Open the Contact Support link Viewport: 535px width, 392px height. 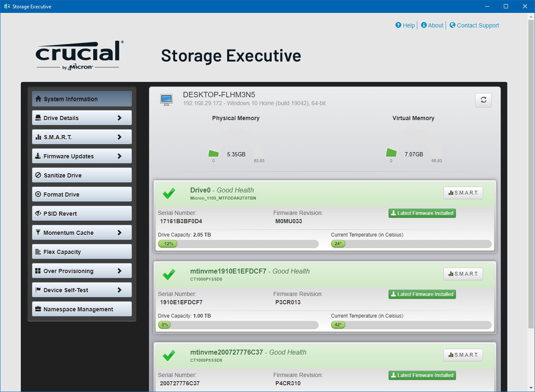pos(474,25)
